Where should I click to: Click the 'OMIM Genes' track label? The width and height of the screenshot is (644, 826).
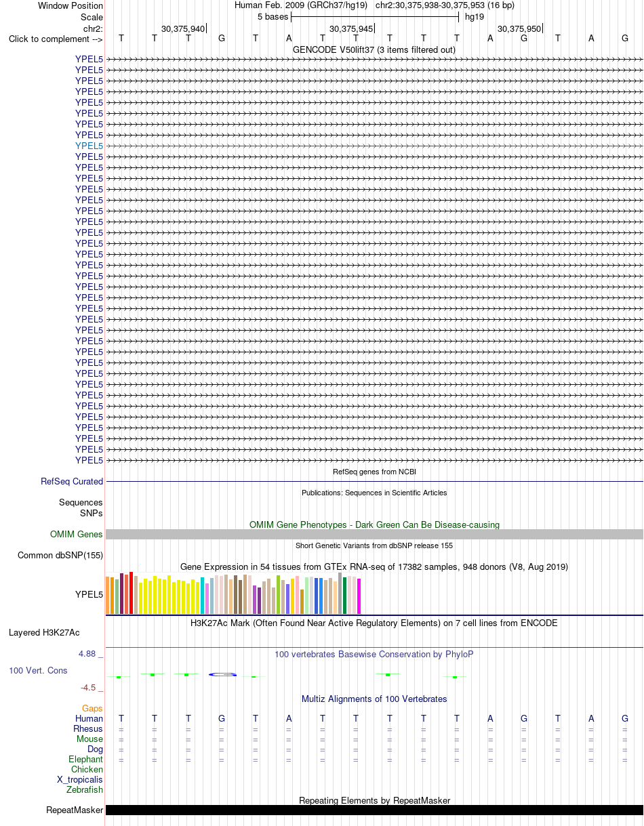77,535
